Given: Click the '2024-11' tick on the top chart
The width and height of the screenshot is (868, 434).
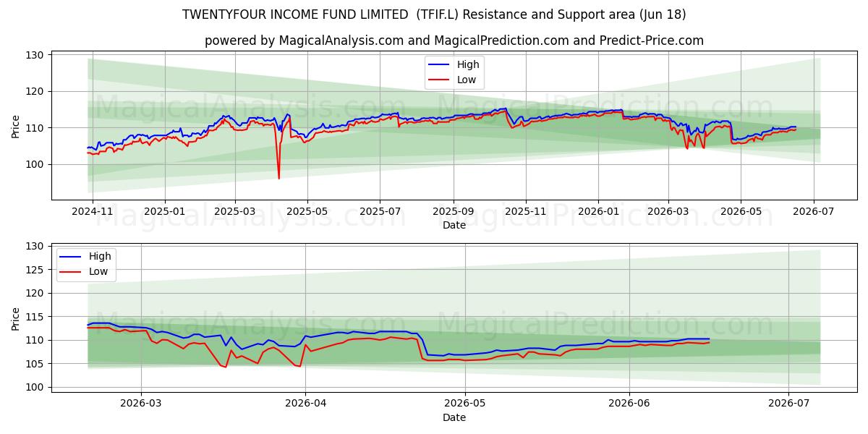Looking at the screenshot, I should (x=93, y=211).
